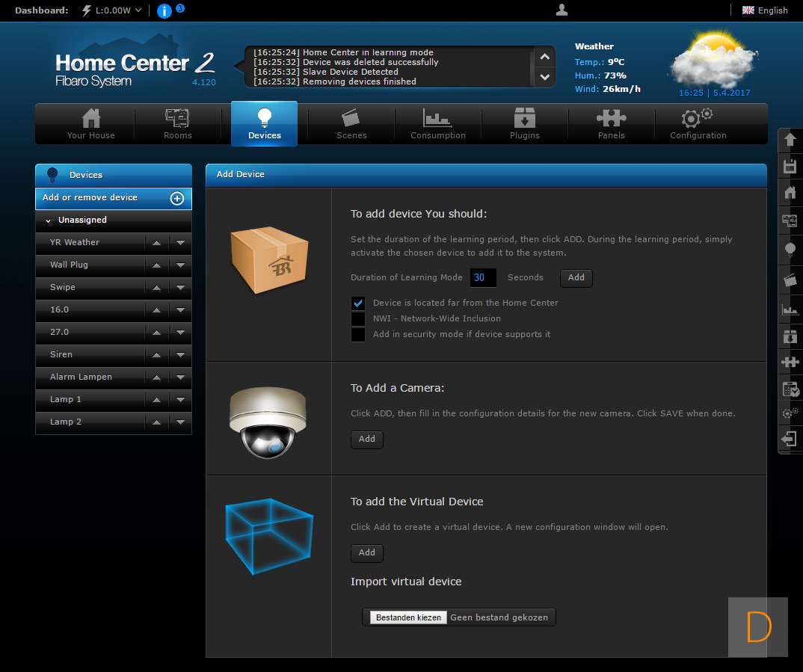This screenshot has height=672, width=803.
Task: Open the Your House section
Action: [x=91, y=124]
